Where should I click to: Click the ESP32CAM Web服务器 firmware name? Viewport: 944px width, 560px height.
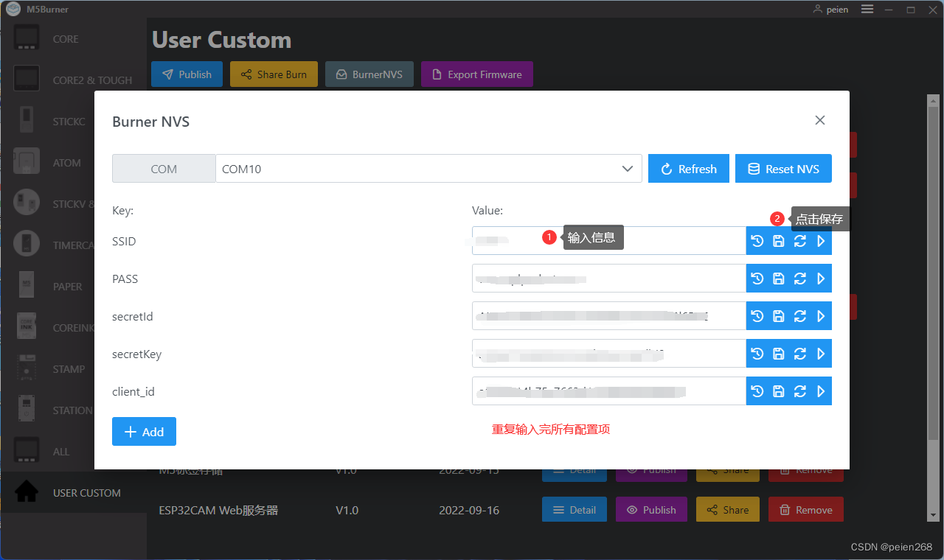pos(218,510)
